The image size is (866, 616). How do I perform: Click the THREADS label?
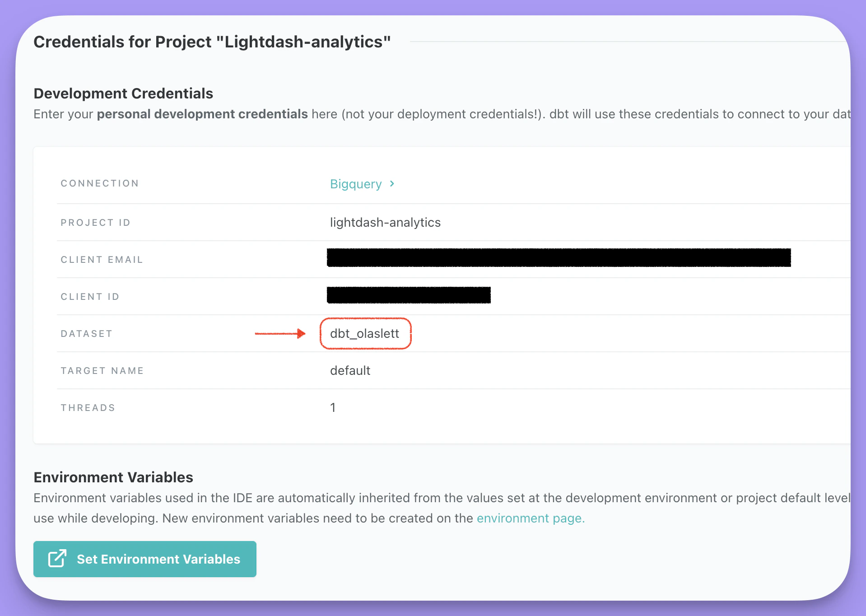point(88,408)
